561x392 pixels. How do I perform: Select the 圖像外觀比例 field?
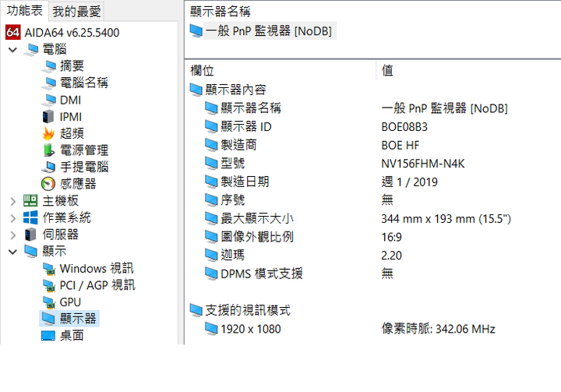[x=257, y=236]
